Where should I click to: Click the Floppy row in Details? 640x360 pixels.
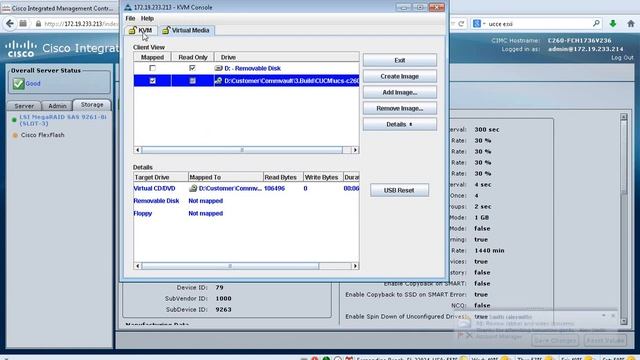click(x=246, y=213)
